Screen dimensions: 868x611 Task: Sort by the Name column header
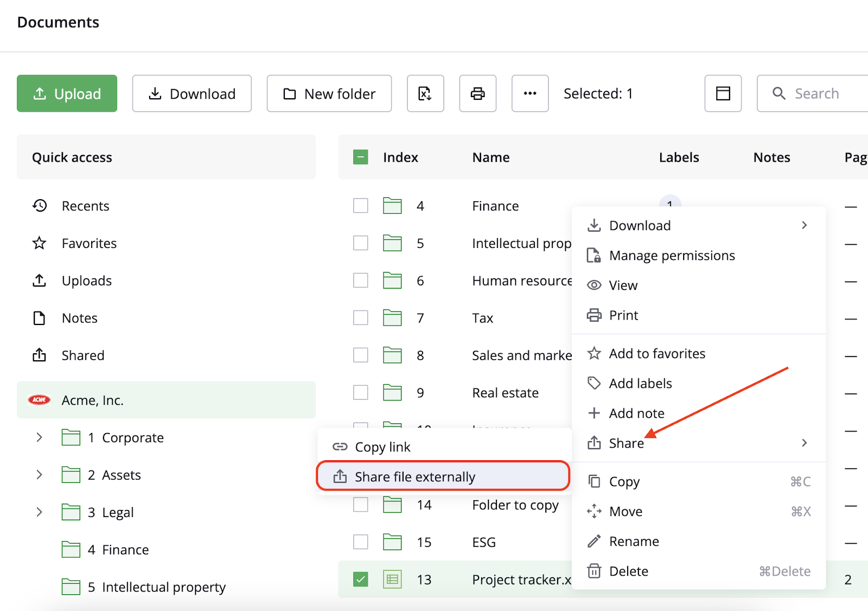[491, 157]
